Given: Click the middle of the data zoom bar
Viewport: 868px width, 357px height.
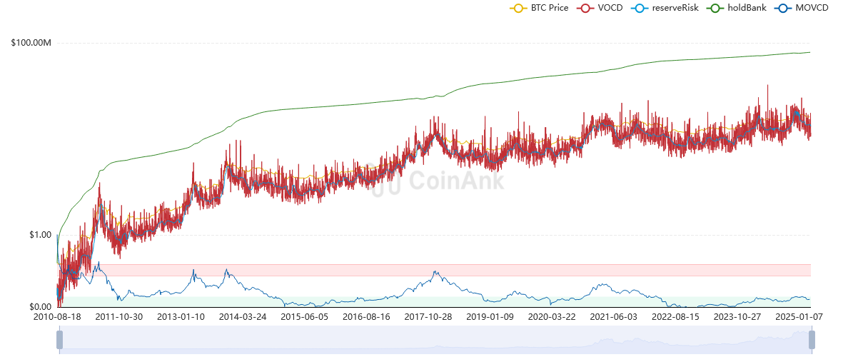Looking at the screenshot, I should pos(435,341).
